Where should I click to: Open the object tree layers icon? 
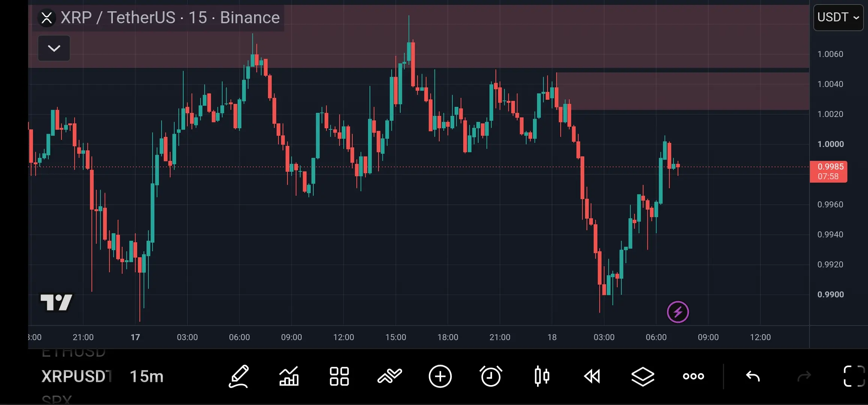pos(643,376)
